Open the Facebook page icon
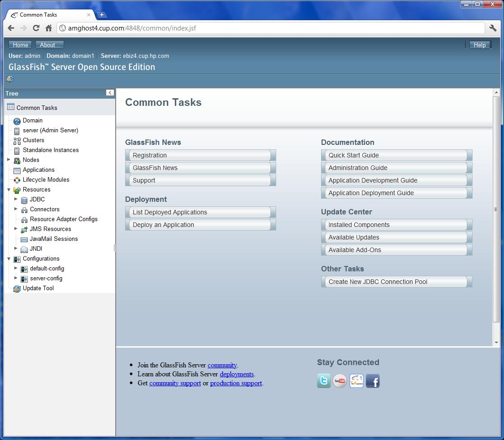This screenshot has height=440, width=504. point(373,381)
